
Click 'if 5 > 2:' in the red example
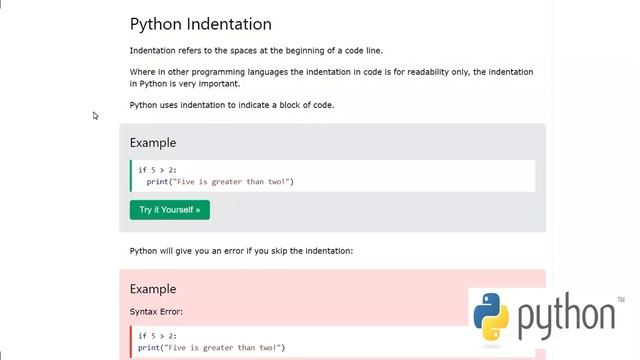[157, 336]
